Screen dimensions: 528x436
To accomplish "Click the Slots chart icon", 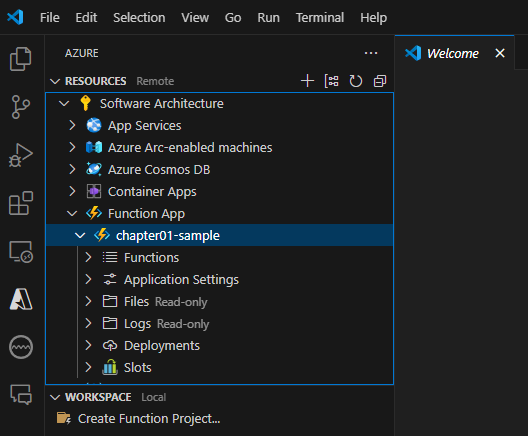I will point(110,367).
